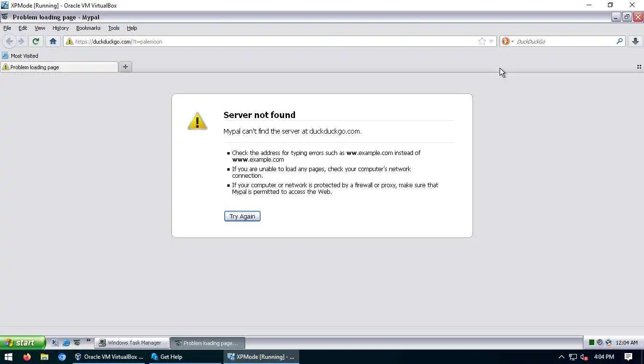Open the Bookmarks menu
Image resolution: width=644 pixels, height=364 pixels.
(88, 28)
